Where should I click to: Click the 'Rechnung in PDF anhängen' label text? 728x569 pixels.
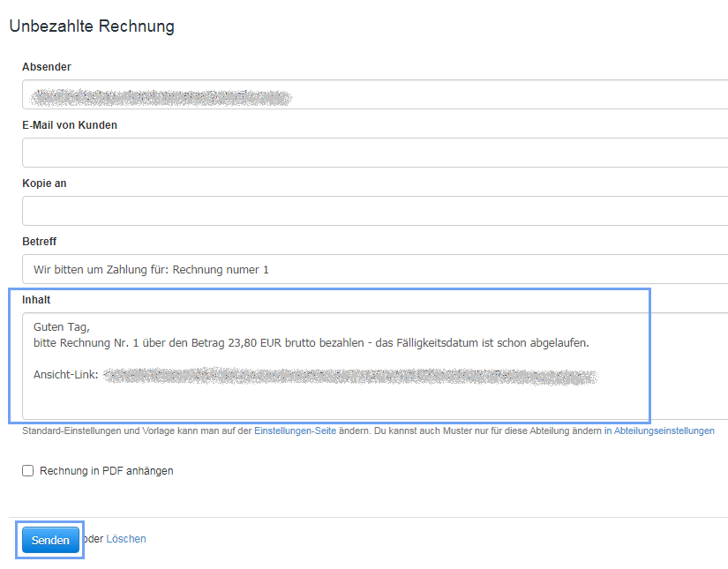[x=107, y=471]
